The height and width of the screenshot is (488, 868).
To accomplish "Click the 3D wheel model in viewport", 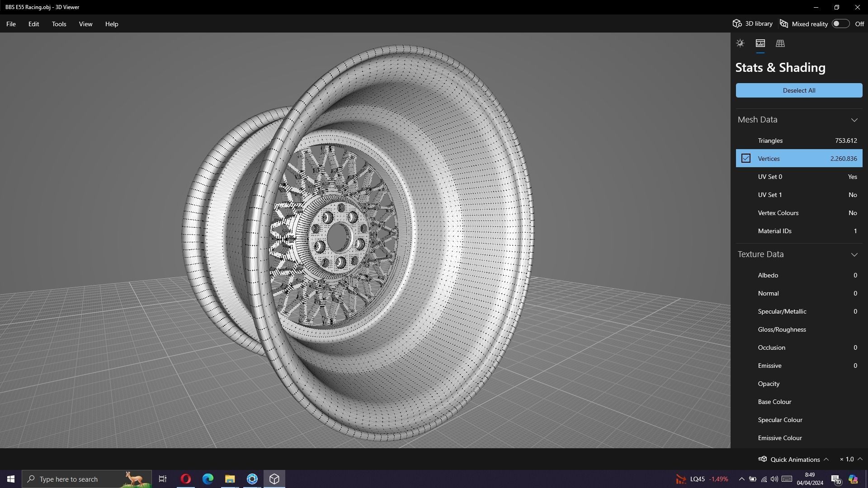I will (357, 242).
